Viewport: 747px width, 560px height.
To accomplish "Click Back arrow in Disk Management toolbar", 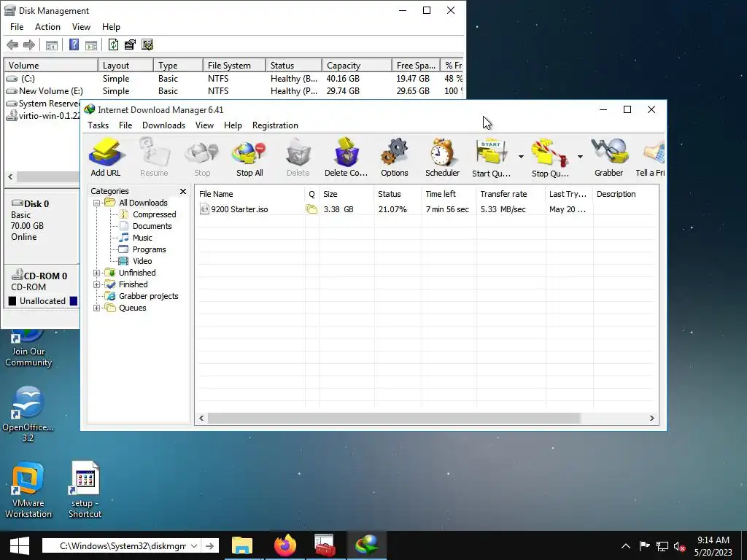I will coord(12,44).
